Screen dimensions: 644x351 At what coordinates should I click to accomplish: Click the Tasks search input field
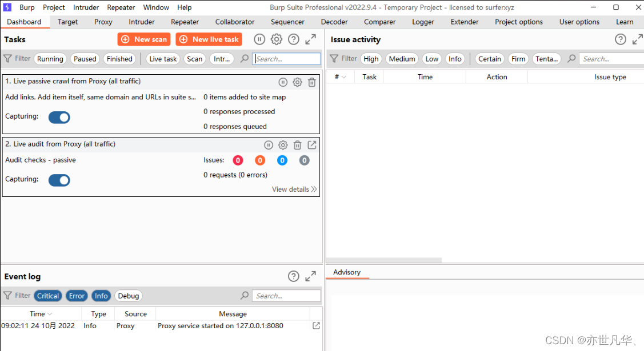[287, 59]
